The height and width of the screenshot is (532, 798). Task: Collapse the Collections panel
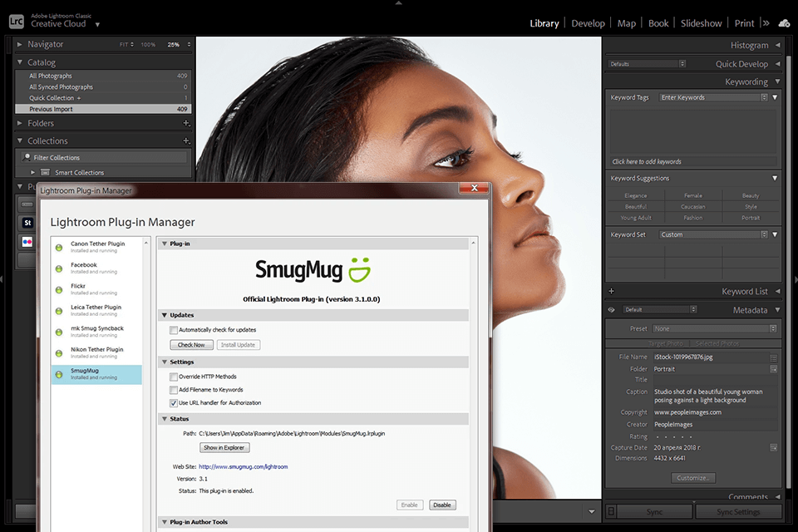(20, 141)
